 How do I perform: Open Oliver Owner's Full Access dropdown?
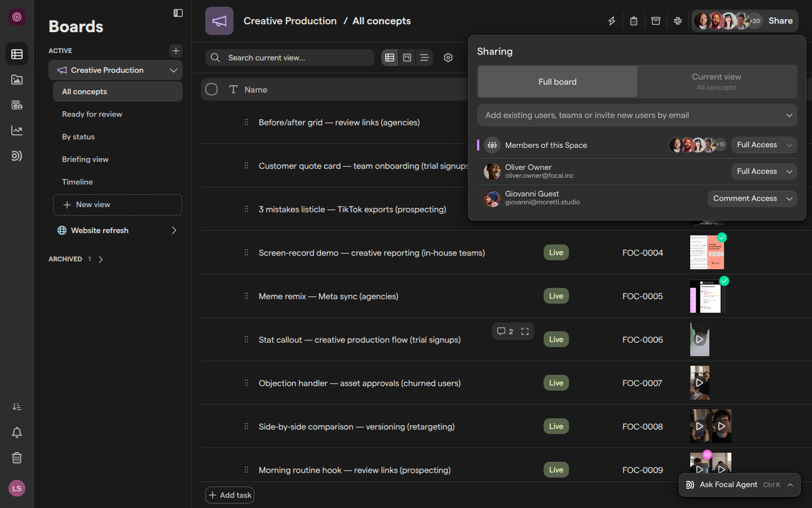764,172
